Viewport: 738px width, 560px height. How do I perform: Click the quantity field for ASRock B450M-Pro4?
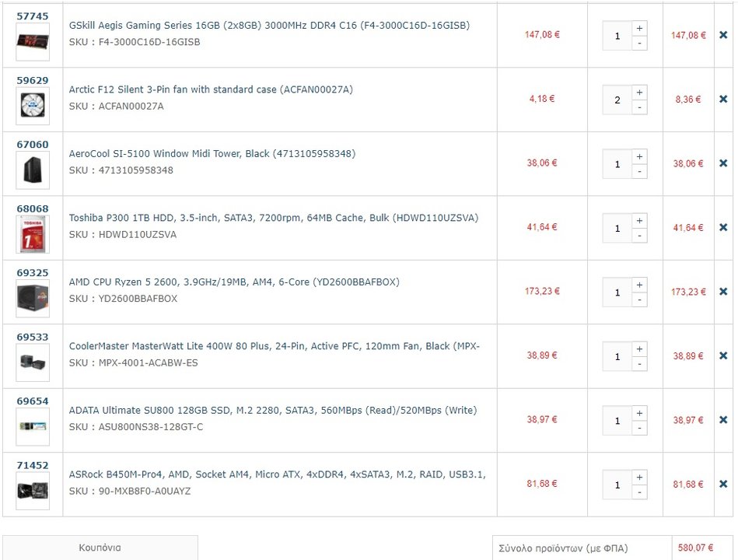(x=617, y=485)
